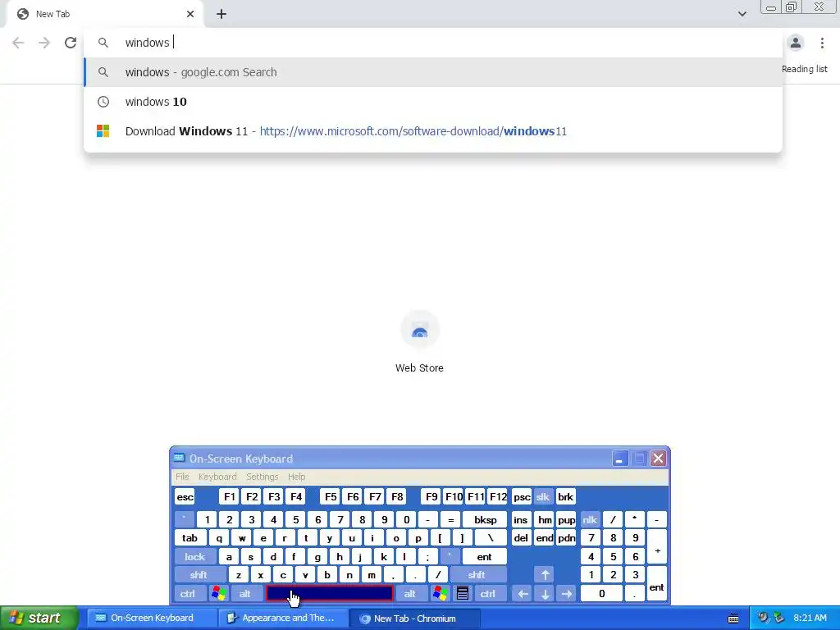
Task: Open the Settings menu in On-Screen Keyboard
Action: click(262, 477)
